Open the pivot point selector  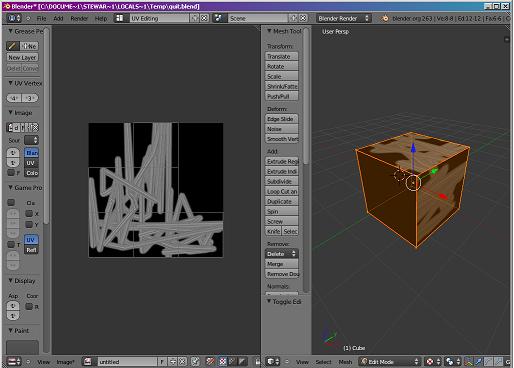pos(453,361)
